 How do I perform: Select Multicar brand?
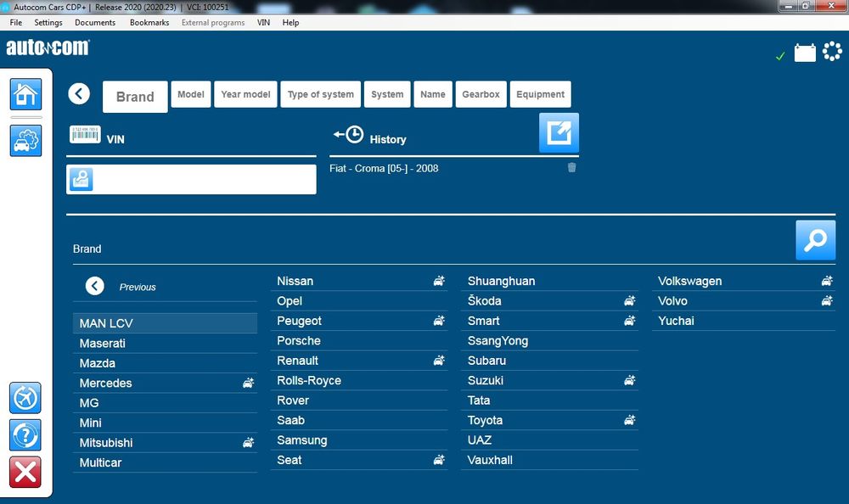[166, 462]
